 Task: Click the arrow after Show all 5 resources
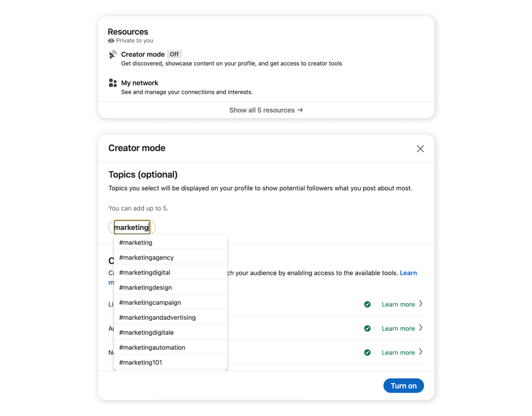[300, 110]
